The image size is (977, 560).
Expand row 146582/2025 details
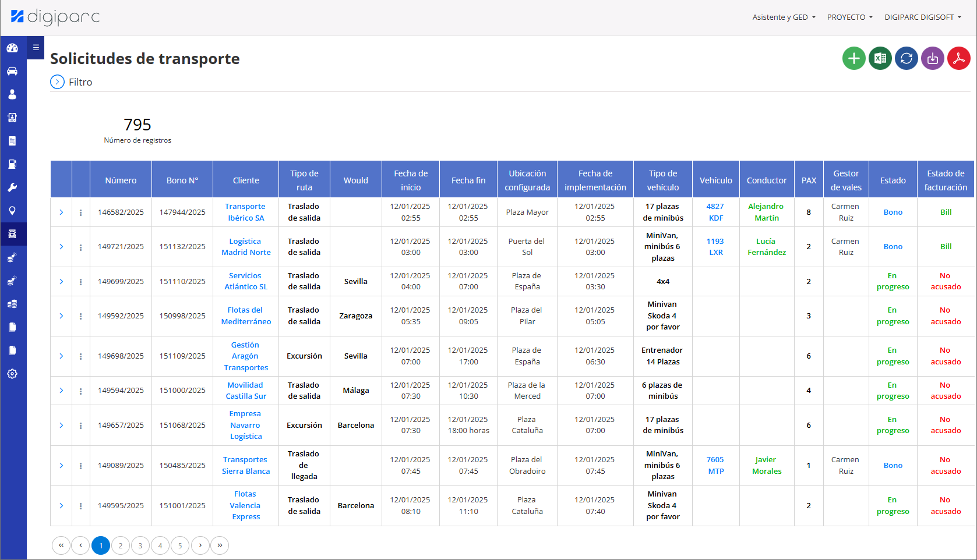(61, 212)
